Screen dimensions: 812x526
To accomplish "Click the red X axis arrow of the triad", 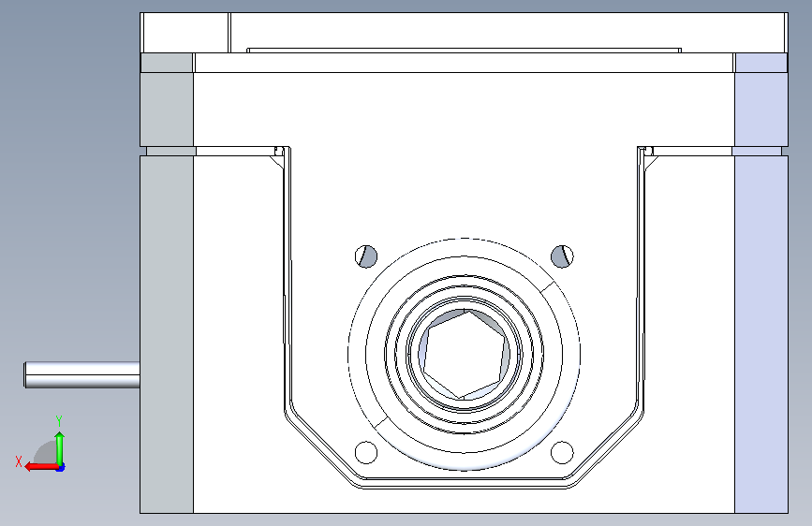I will tap(41, 467).
